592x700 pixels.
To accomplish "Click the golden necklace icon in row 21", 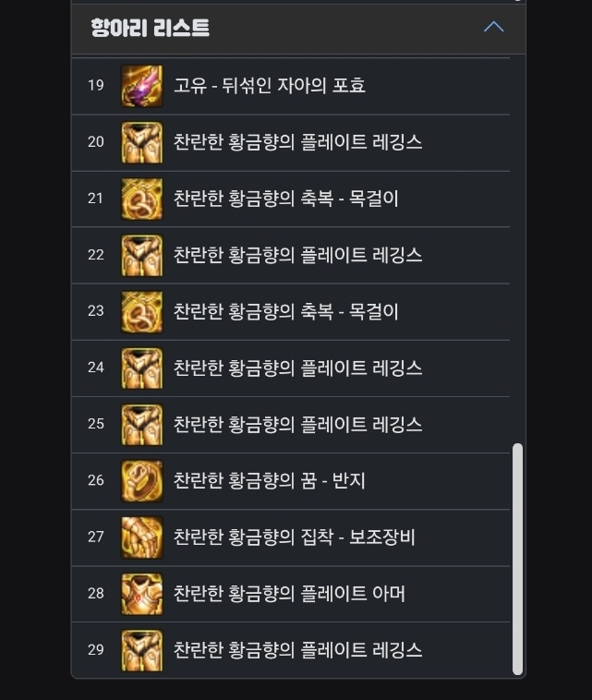I will click(142, 199).
